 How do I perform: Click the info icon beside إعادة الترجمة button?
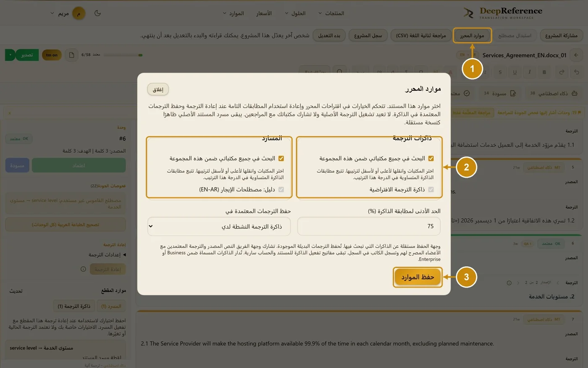coord(83,269)
